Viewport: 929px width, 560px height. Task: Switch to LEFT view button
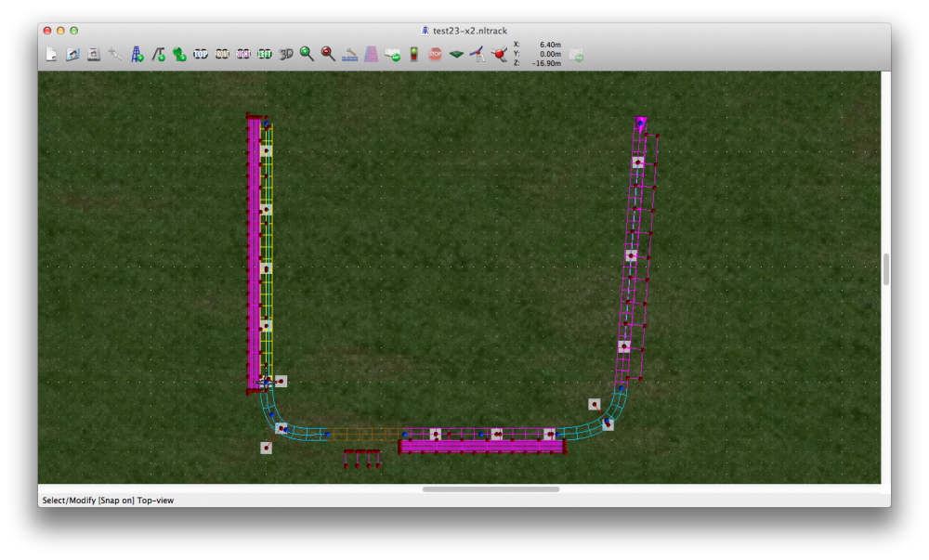point(265,55)
